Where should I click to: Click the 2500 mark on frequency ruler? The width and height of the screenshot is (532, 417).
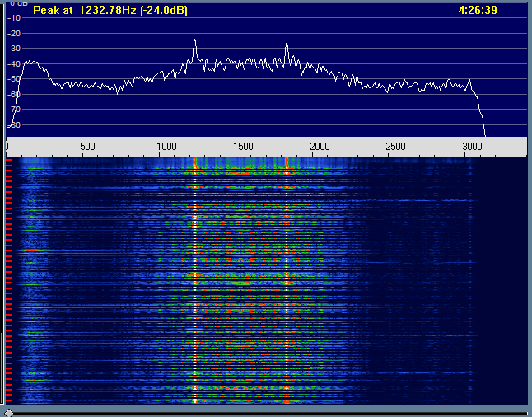(x=395, y=147)
